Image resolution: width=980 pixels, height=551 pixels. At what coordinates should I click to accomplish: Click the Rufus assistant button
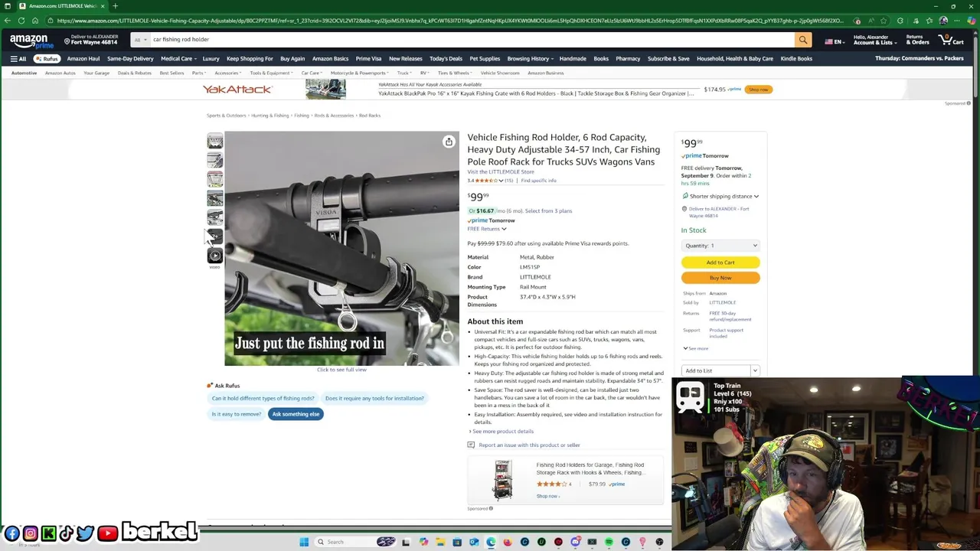[x=47, y=59]
